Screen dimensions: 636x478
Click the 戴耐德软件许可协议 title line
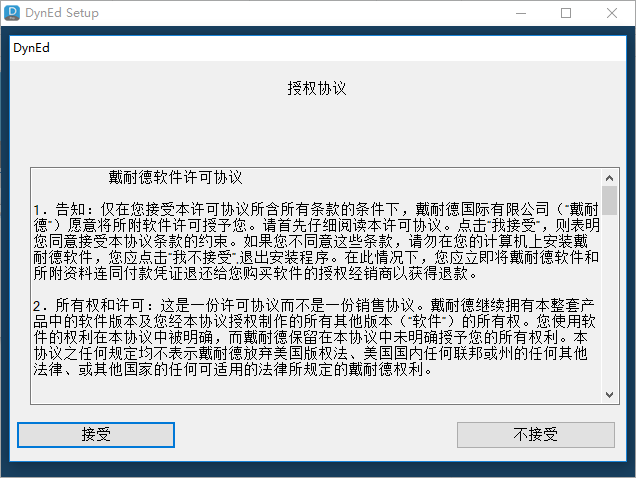(x=175, y=177)
